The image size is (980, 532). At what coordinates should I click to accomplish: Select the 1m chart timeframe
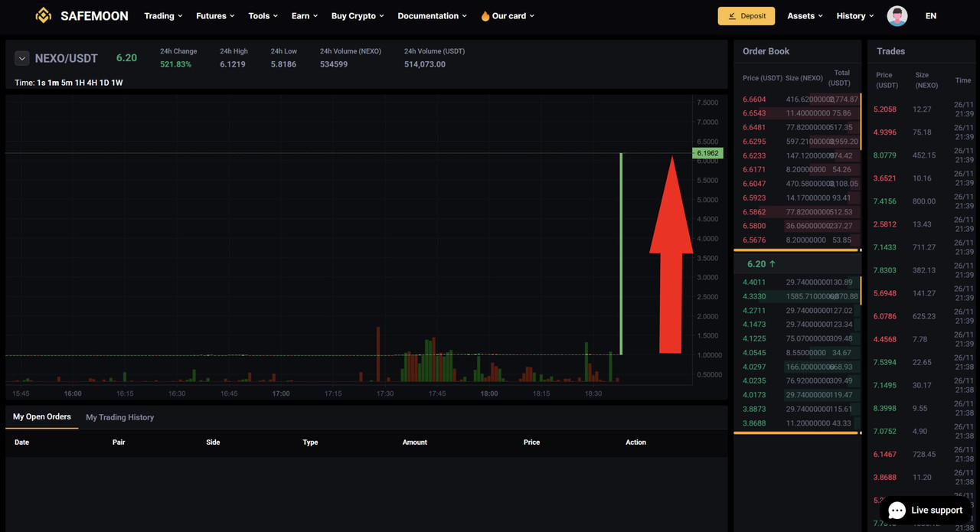[x=53, y=83]
